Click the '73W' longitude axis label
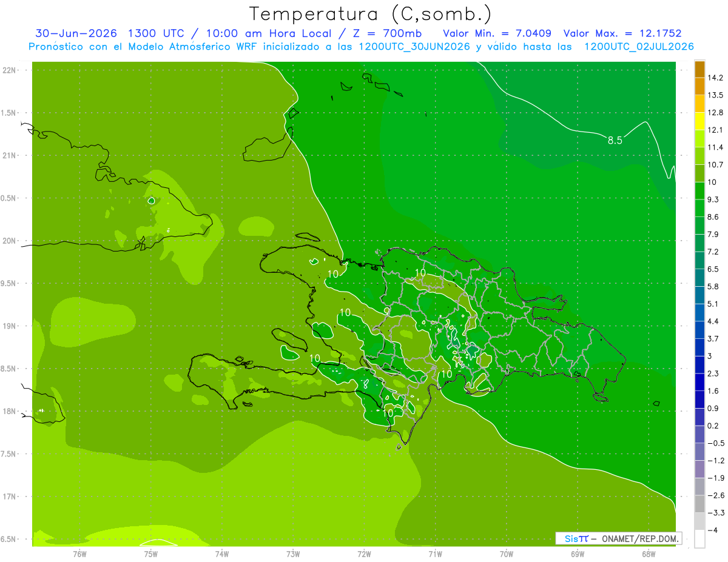This screenshot has height=562, width=728. (293, 554)
